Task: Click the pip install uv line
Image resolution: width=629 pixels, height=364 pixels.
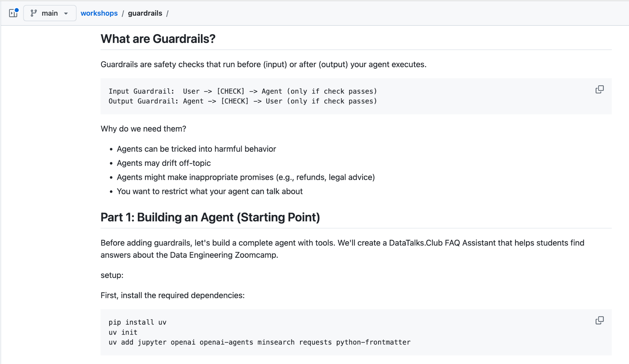Action: 137,322
